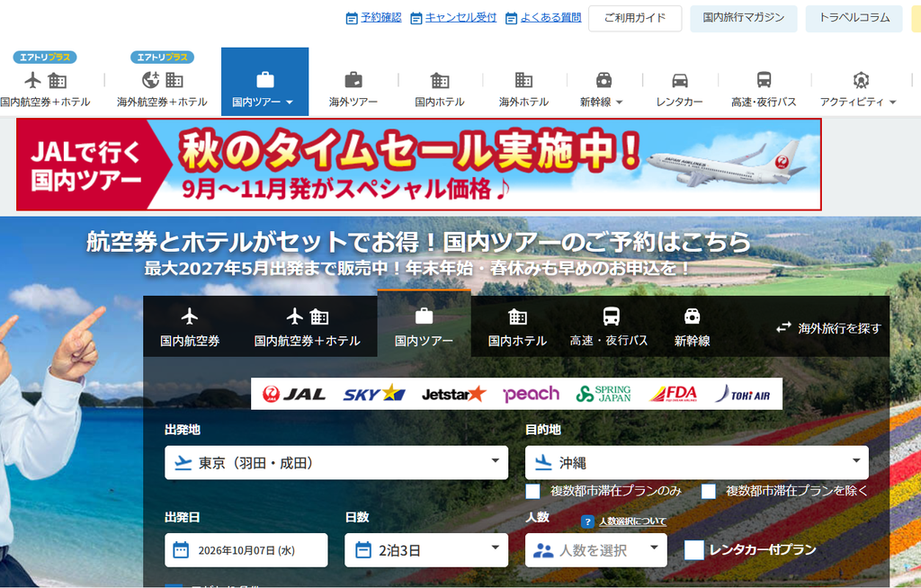Click the swap arrows icon by 海外旅行を探す
Screen dimensions: 921x588
[783, 328]
